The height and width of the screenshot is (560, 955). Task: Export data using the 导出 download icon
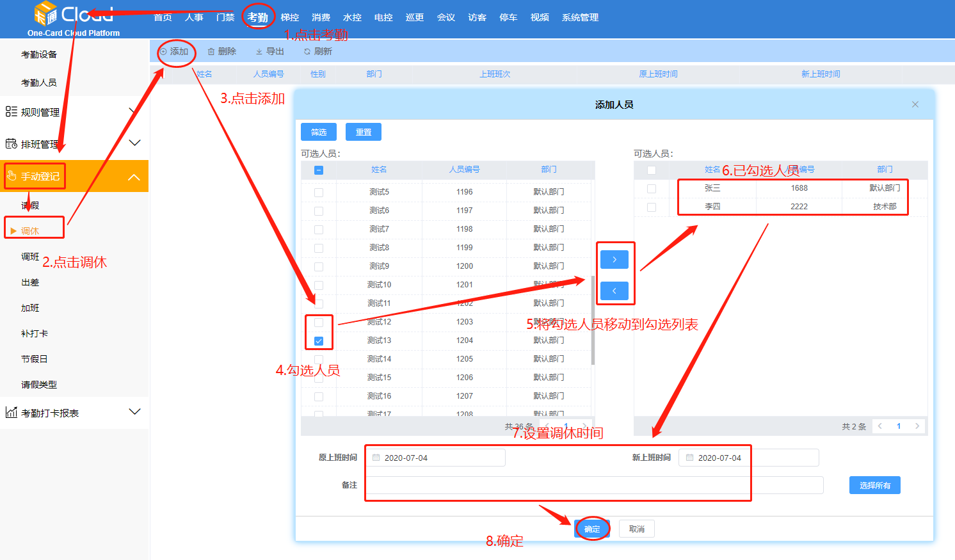tap(258, 51)
